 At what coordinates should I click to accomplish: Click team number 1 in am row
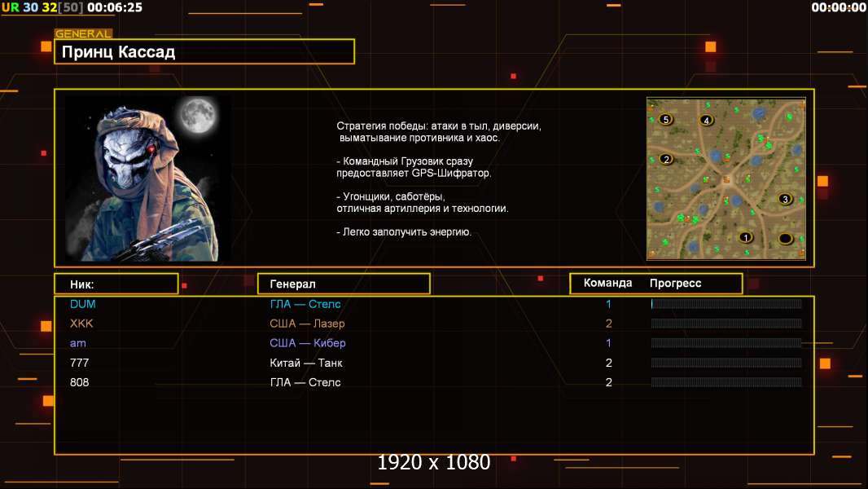click(x=608, y=343)
